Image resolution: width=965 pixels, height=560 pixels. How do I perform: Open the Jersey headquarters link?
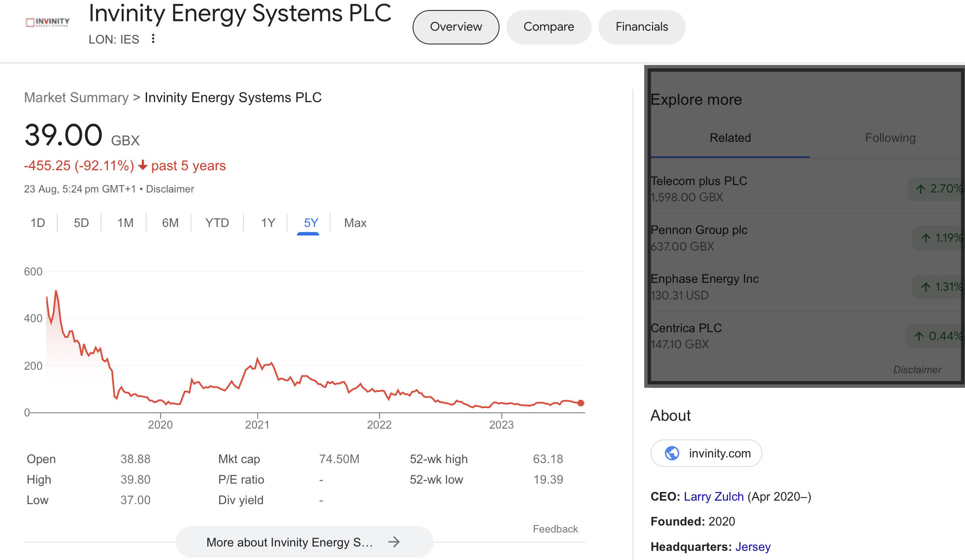click(x=753, y=547)
